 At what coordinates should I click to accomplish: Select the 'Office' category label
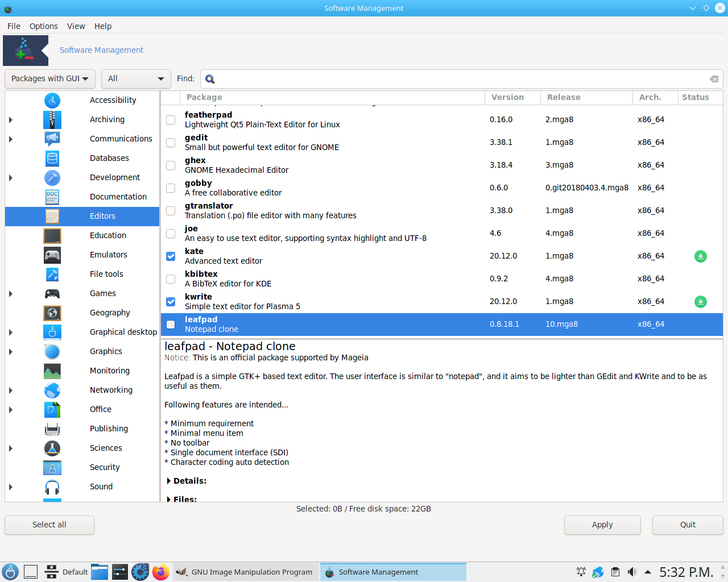(101, 410)
